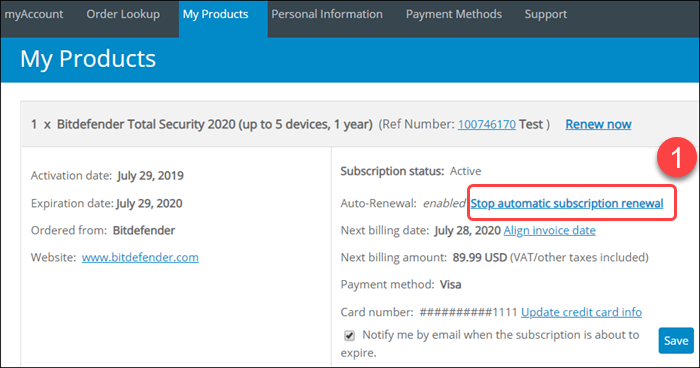Select the Bitdefender Total Security 2020 title
The image size is (700, 368).
215,124
